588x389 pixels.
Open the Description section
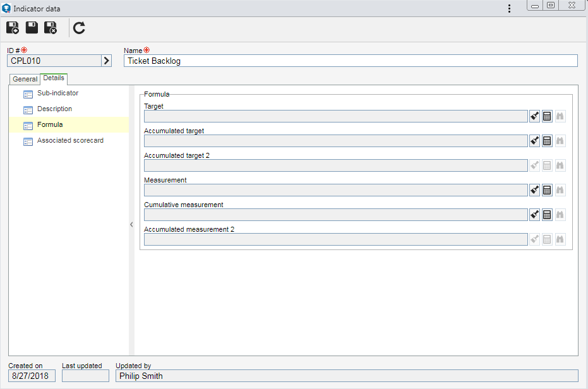(x=54, y=109)
